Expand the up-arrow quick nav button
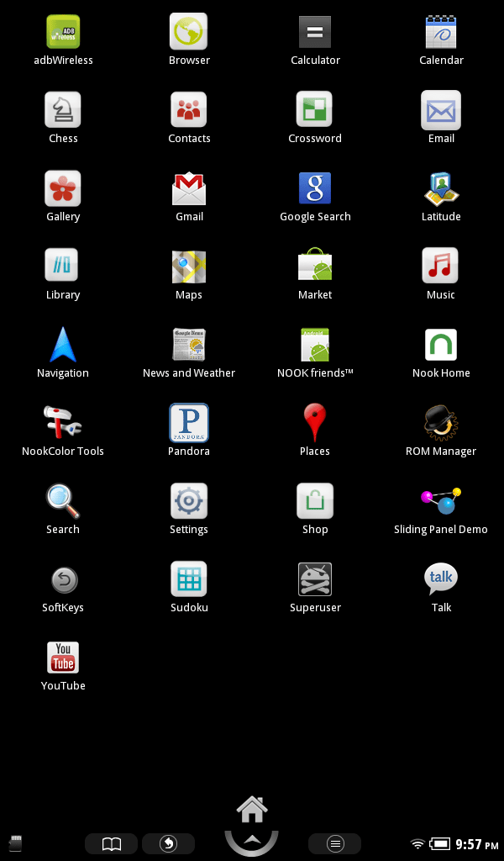The image size is (504, 861). pos(252,843)
